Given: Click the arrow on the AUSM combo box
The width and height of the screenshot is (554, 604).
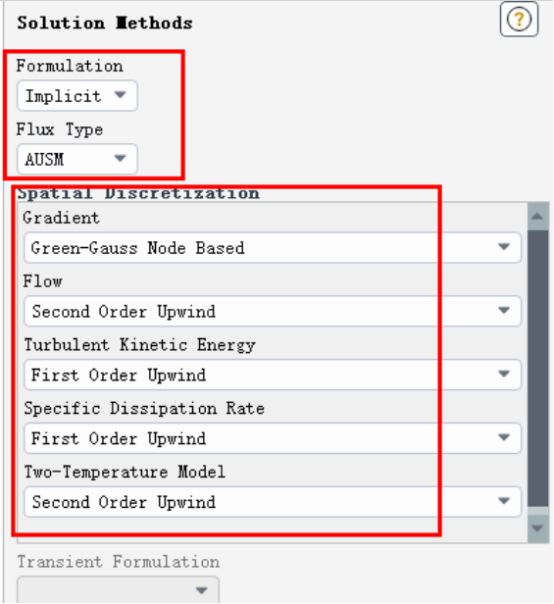Looking at the screenshot, I should pyautogui.click(x=120, y=158).
